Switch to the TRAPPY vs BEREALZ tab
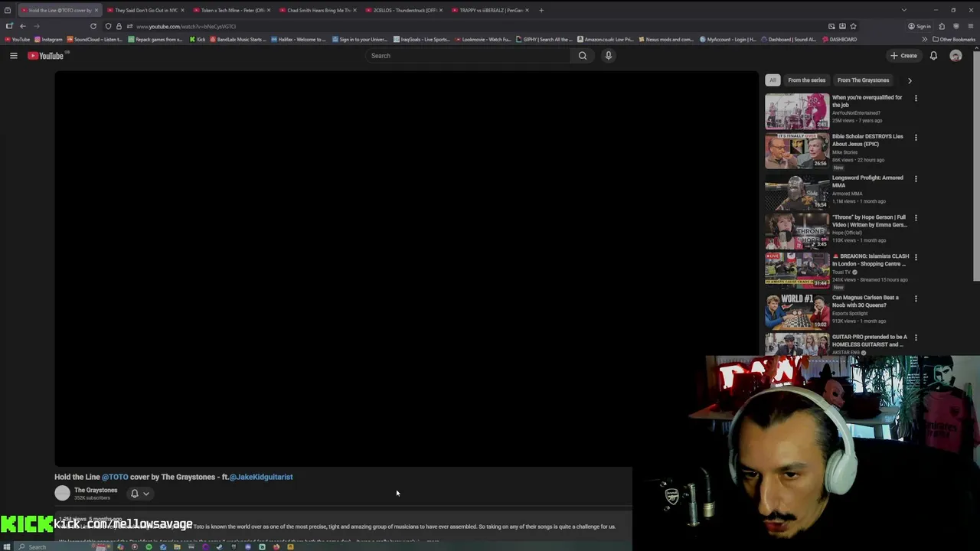Image resolution: width=980 pixels, height=551 pixels. [x=491, y=11]
